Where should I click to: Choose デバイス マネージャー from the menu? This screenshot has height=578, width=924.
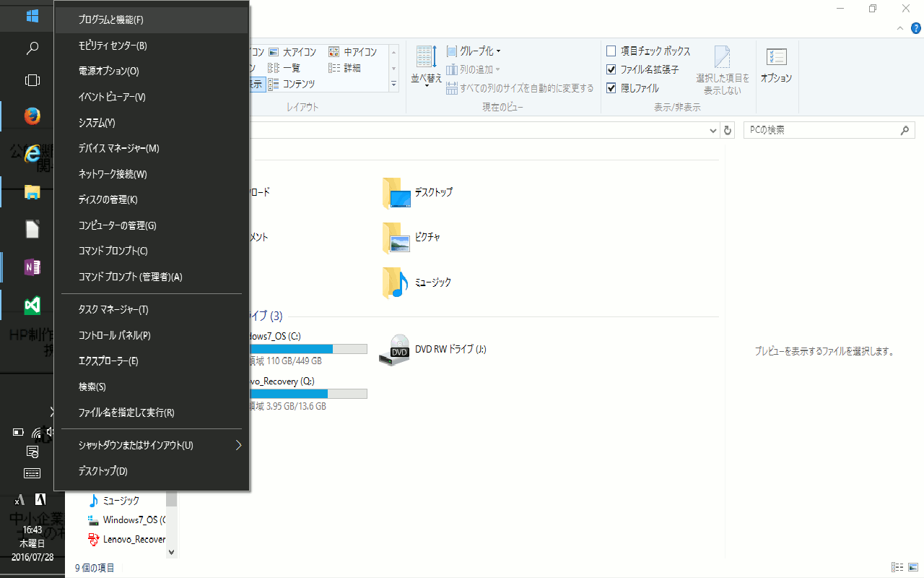point(118,148)
